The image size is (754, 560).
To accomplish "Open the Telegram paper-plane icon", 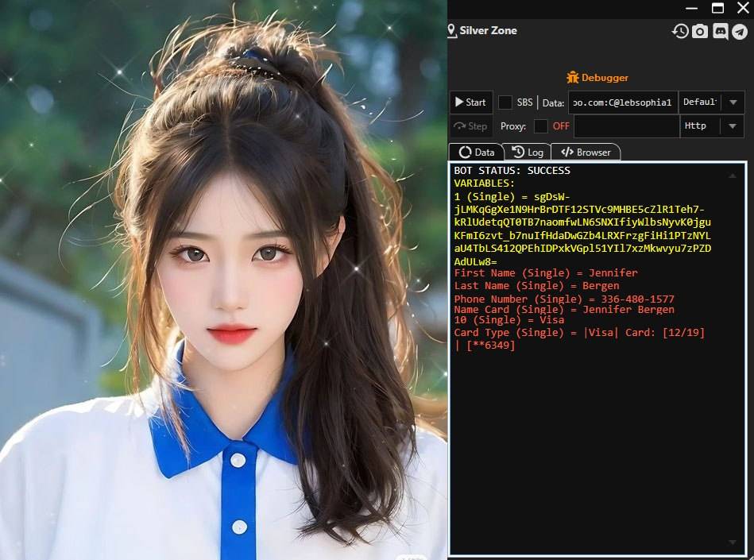I will click(740, 32).
